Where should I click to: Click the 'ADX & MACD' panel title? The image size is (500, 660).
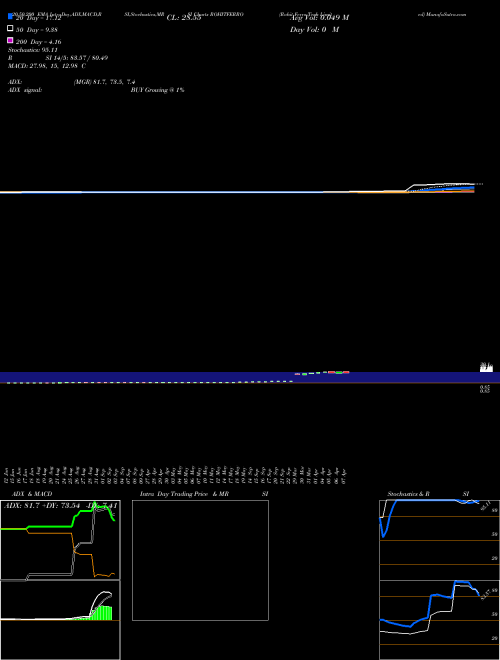[32, 494]
